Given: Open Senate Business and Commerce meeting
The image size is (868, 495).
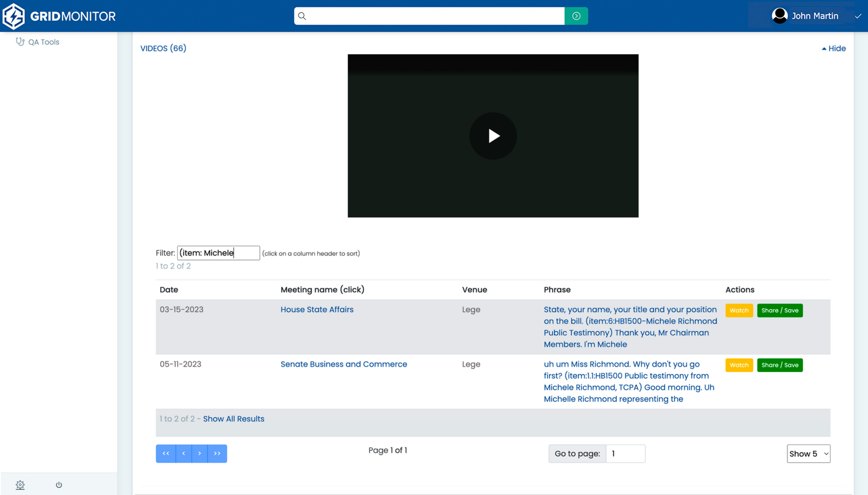Looking at the screenshot, I should pos(344,364).
